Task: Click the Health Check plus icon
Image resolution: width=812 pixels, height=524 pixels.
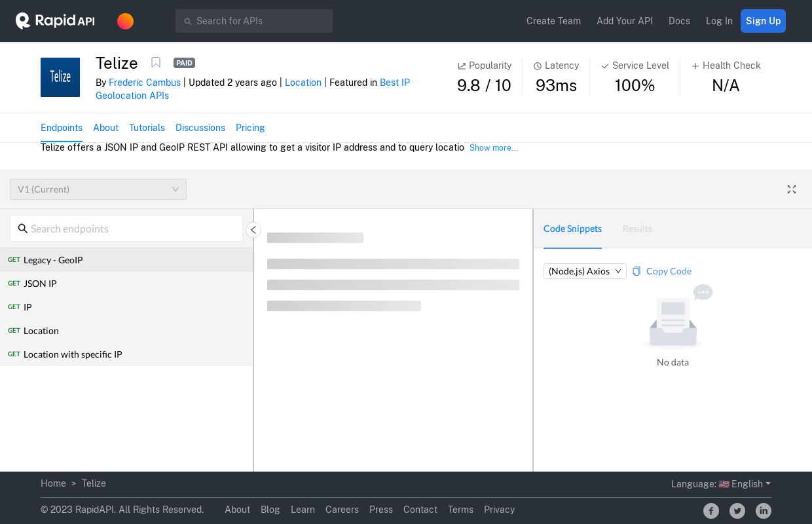Action: [695, 66]
